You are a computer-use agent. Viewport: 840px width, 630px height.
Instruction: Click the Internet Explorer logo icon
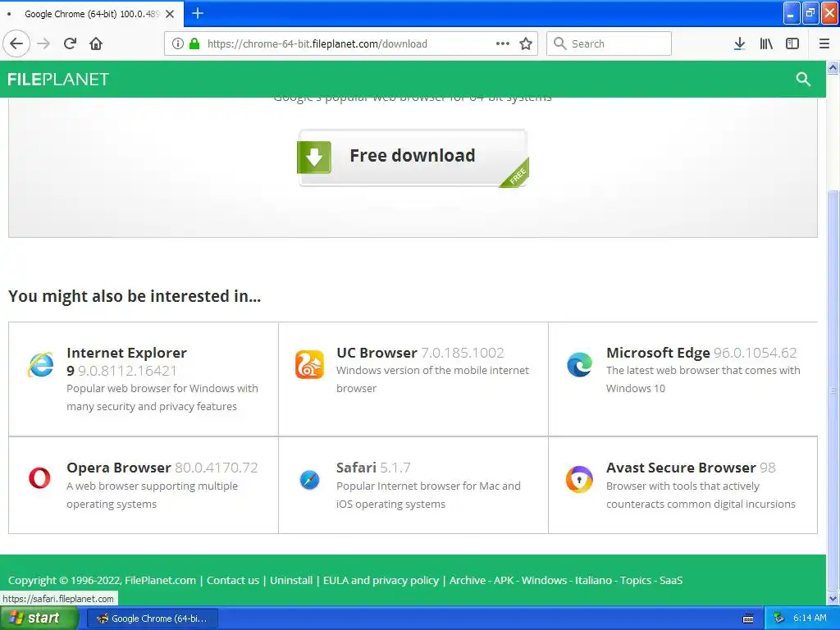[40, 365]
